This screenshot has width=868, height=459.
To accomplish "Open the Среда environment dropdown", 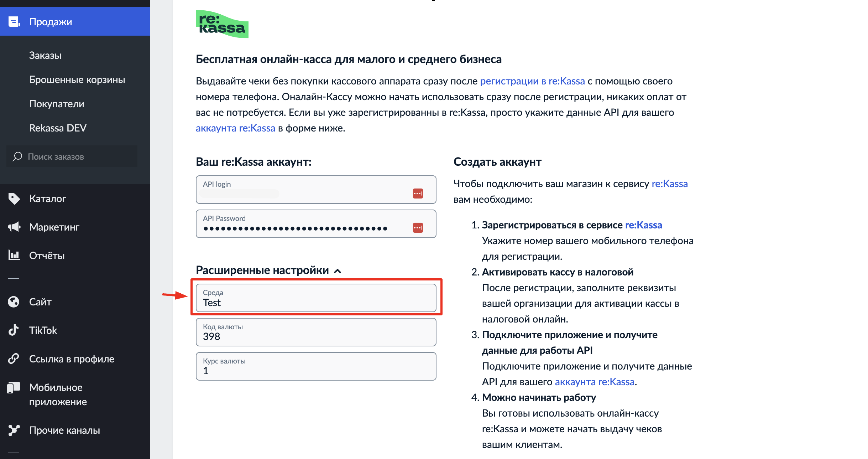I will (x=316, y=298).
